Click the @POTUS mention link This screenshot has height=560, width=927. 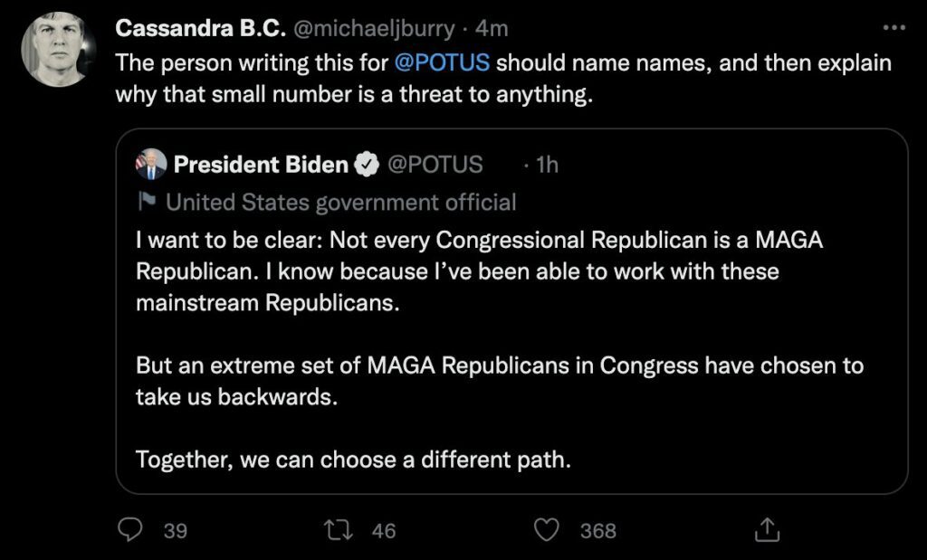[444, 63]
